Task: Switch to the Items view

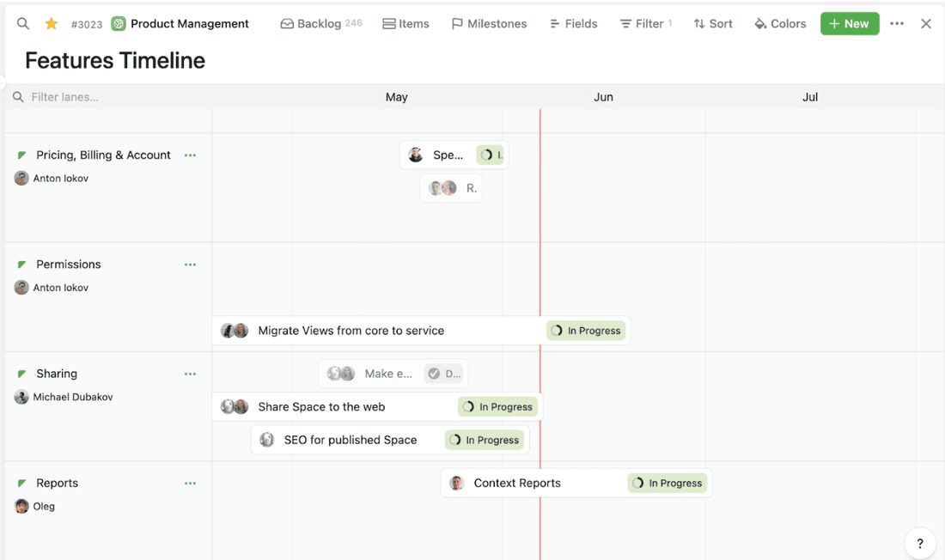Action: [405, 23]
